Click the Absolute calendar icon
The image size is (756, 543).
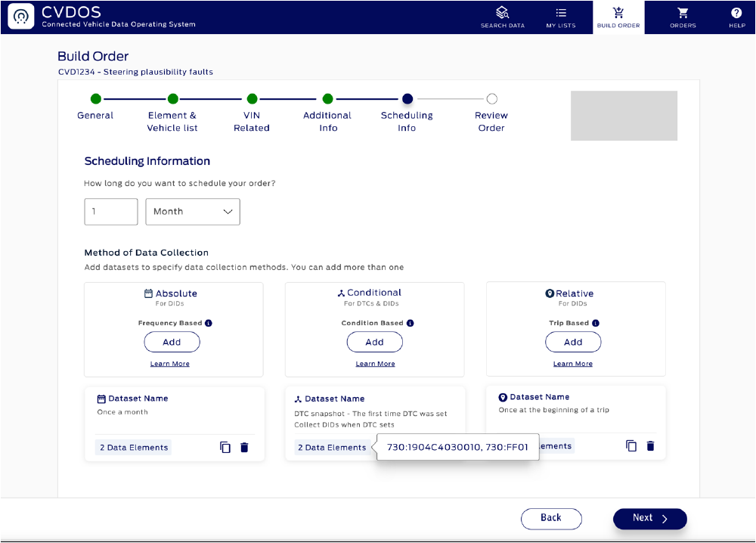click(148, 293)
